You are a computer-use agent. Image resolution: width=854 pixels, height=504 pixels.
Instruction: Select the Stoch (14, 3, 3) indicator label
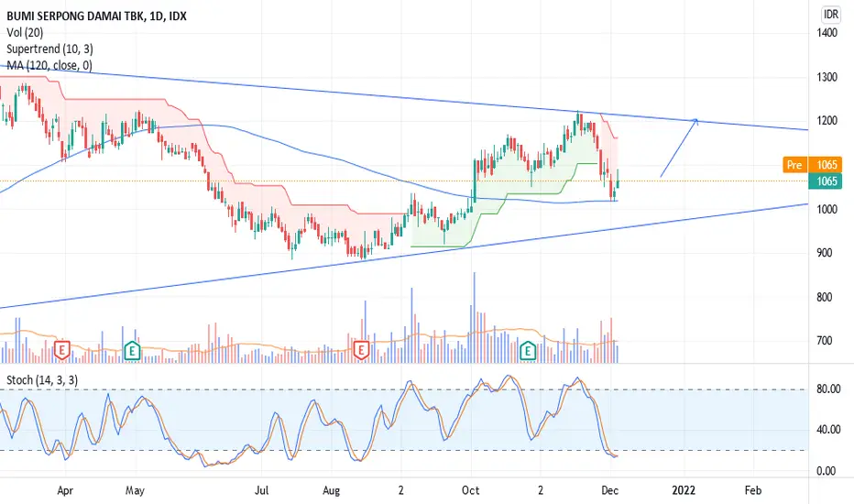(x=42, y=379)
